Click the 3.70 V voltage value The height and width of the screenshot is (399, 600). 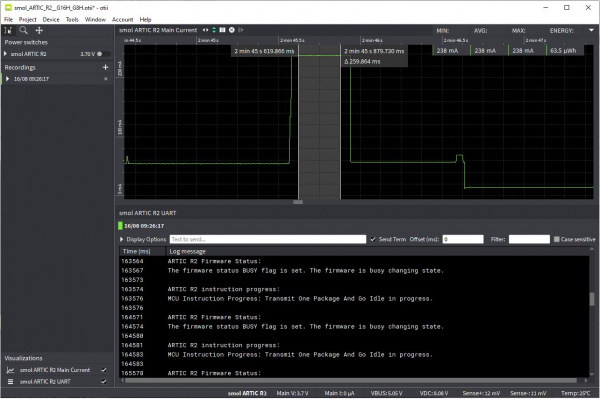(87, 54)
